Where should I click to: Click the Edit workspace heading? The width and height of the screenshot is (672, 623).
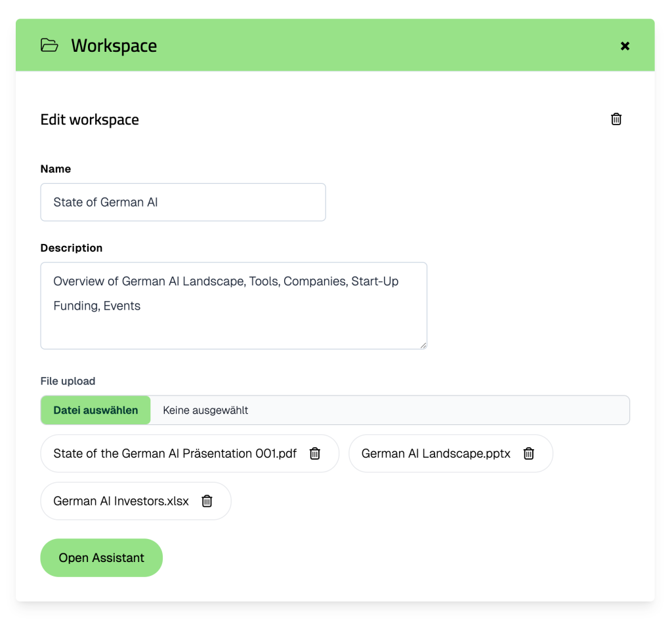pyautogui.click(x=90, y=119)
